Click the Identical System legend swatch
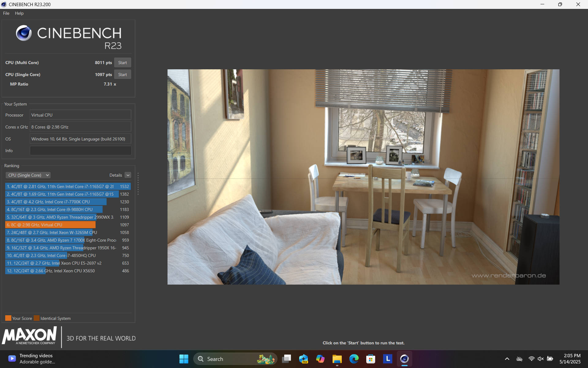 tap(37, 318)
